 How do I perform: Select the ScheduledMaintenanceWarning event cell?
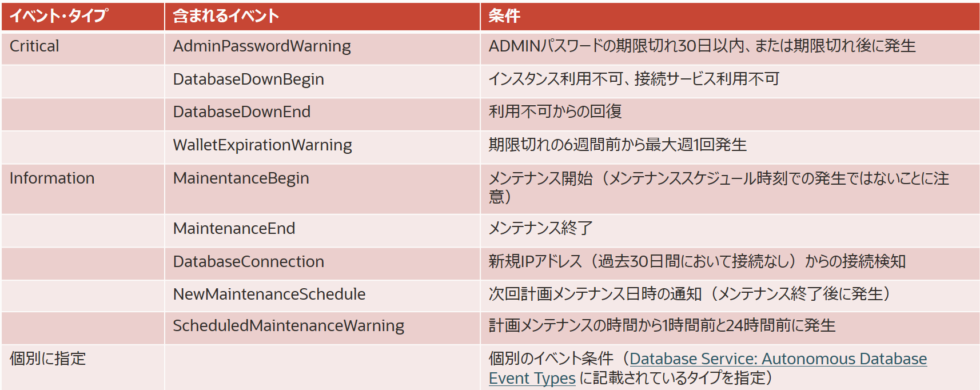click(288, 326)
